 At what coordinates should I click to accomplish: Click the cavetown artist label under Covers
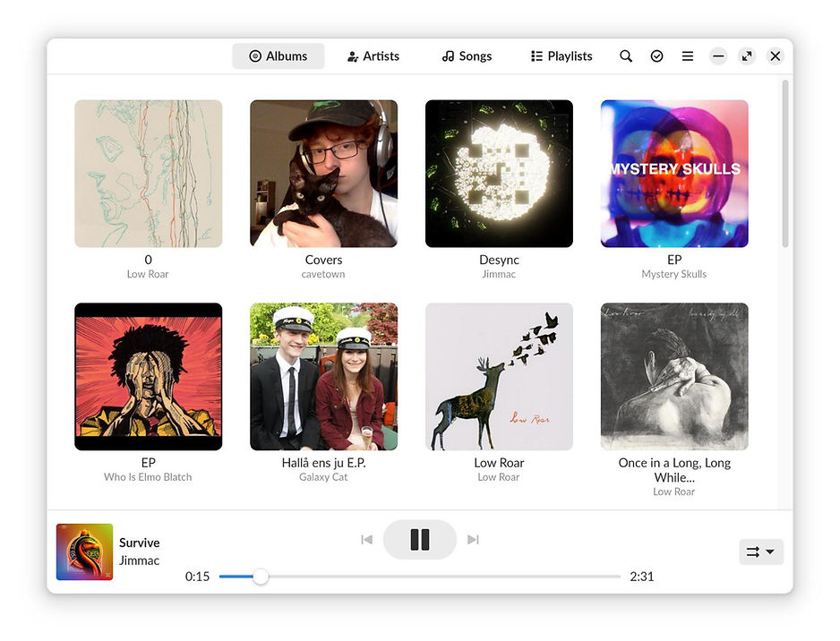coord(323,274)
